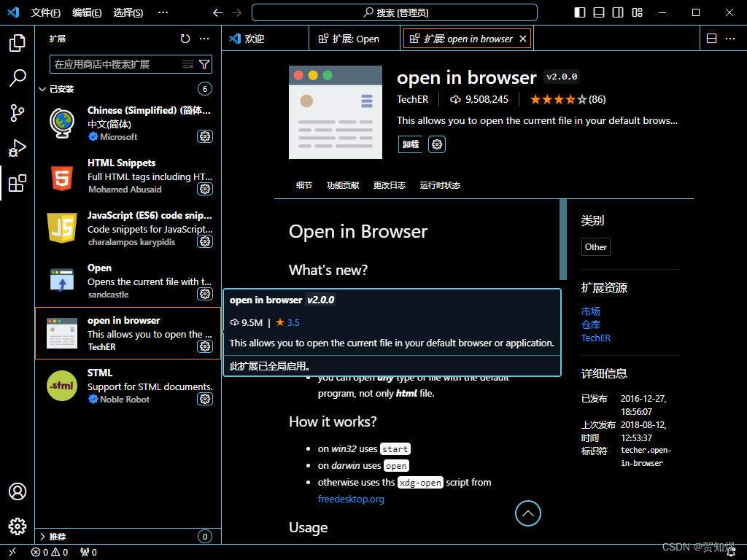Split the editor layout

pos(711,39)
